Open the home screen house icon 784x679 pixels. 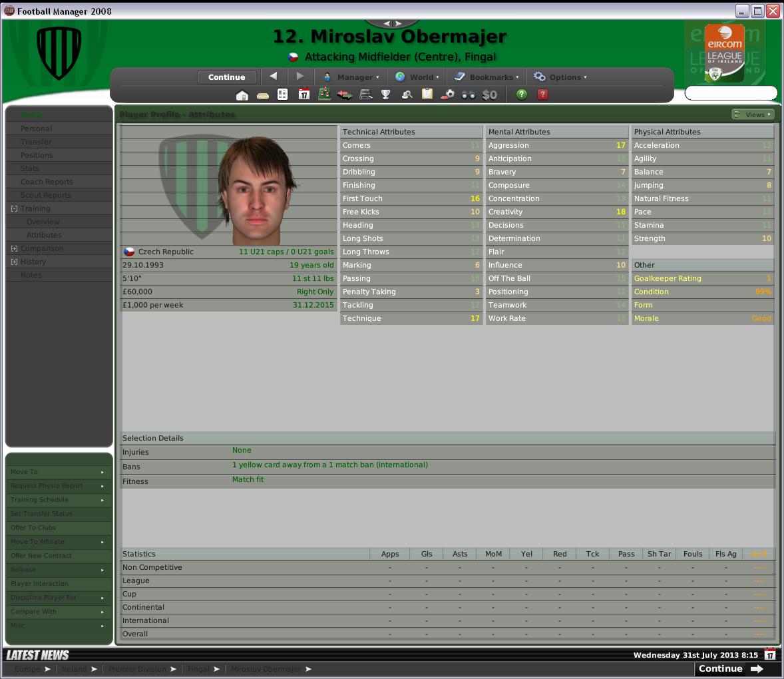click(x=242, y=95)
